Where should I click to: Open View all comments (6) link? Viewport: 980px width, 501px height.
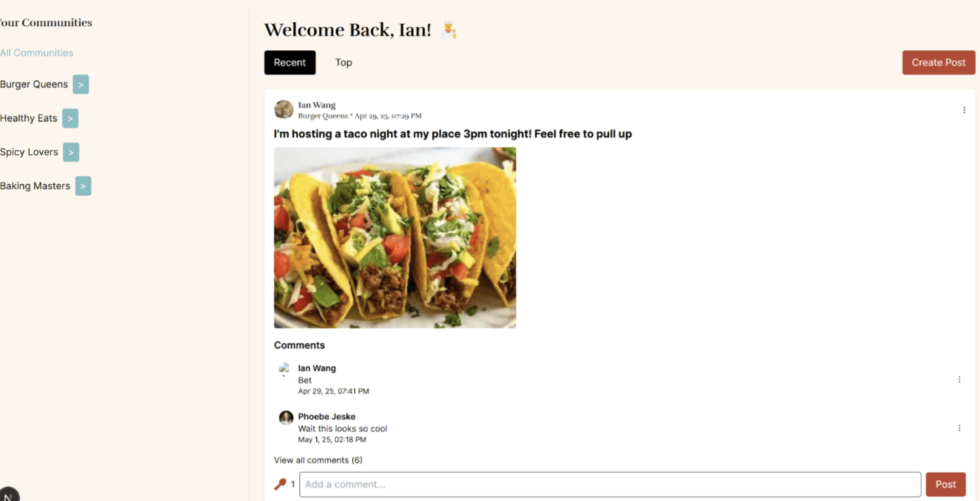pos(318,460)
